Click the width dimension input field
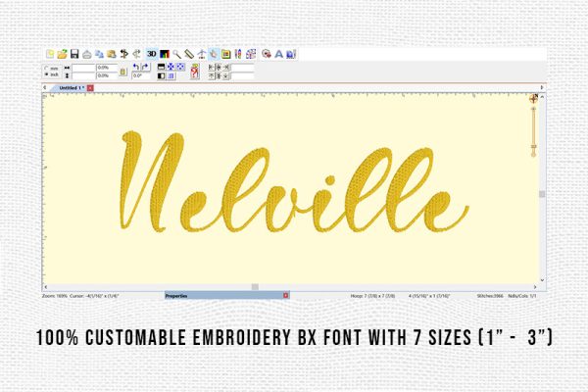Screen dimensions: 588x392 (x=83, y=68)
